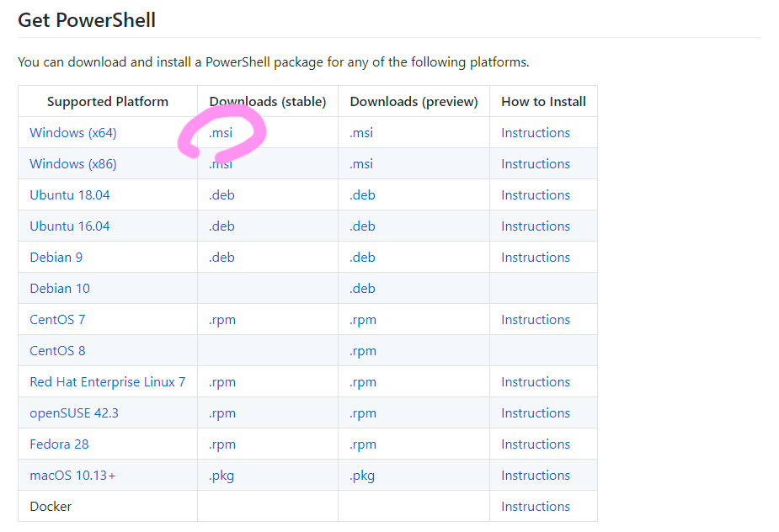Image resolution: width=779 pixels, height=532 pixels.
Task: Download stable .msi for Windows x64
Action: 221,133
